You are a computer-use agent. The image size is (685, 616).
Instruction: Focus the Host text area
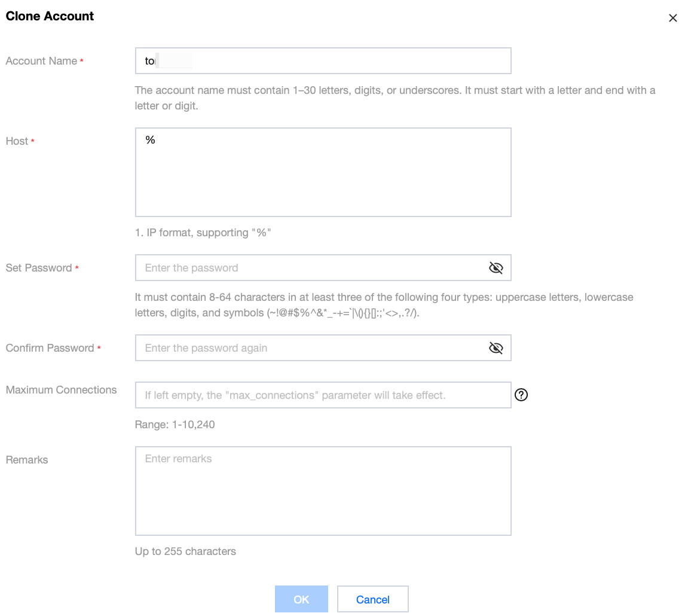point(323,172)
